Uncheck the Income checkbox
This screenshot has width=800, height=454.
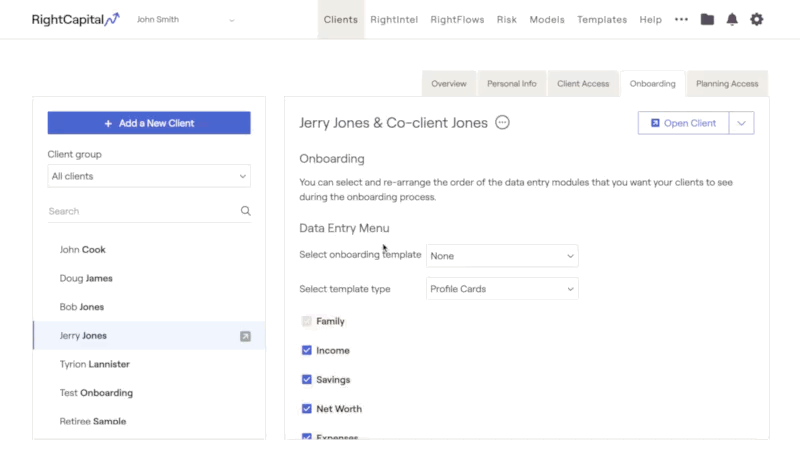coord(307,351)
